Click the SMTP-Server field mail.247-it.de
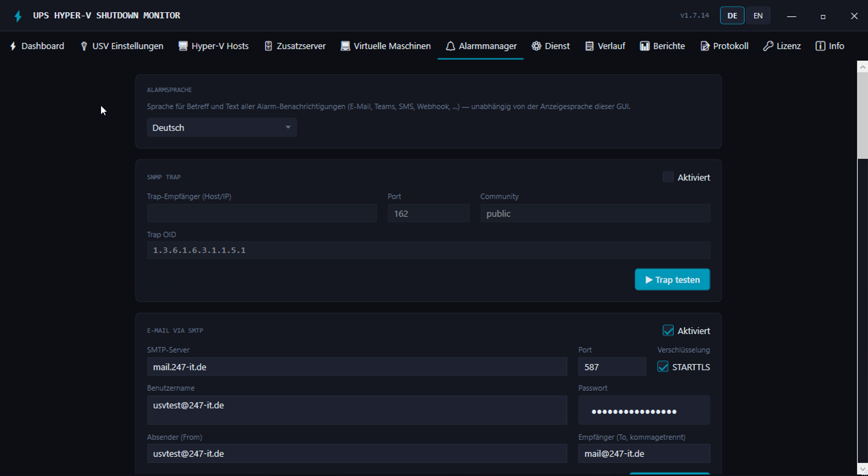Image resolution: width=868 pixels, height=476 pixels. point(357,367)
